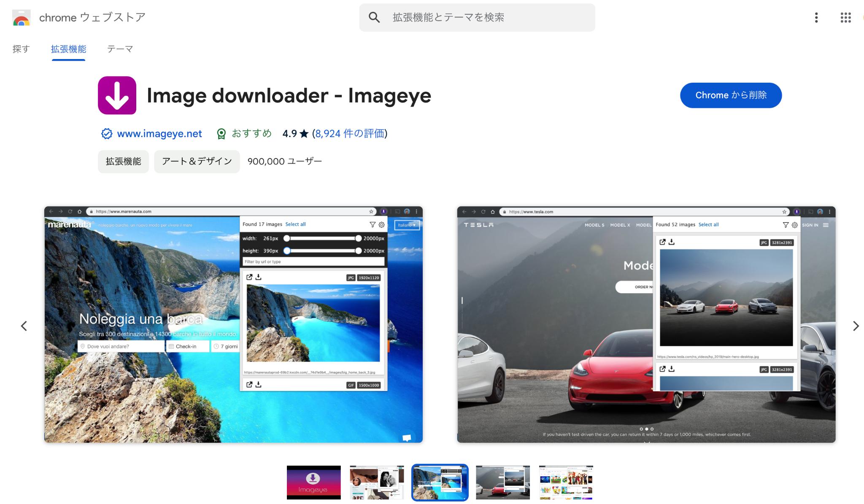Select the colorful image grid thumbnail
The height and width of the screenshot is (504, 864).
[x=566, y=482]
